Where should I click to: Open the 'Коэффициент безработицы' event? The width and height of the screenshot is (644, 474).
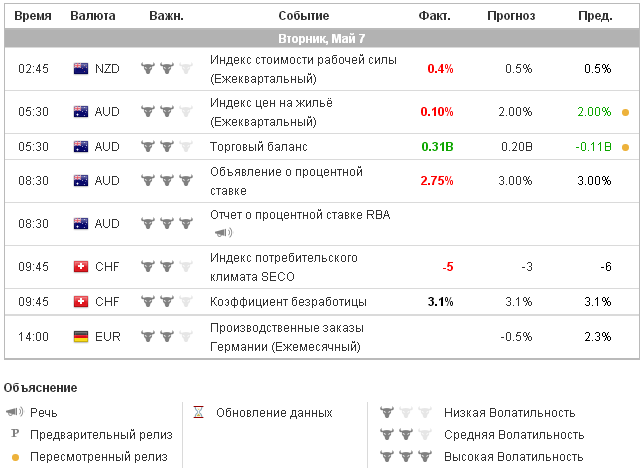click(288, 301)
